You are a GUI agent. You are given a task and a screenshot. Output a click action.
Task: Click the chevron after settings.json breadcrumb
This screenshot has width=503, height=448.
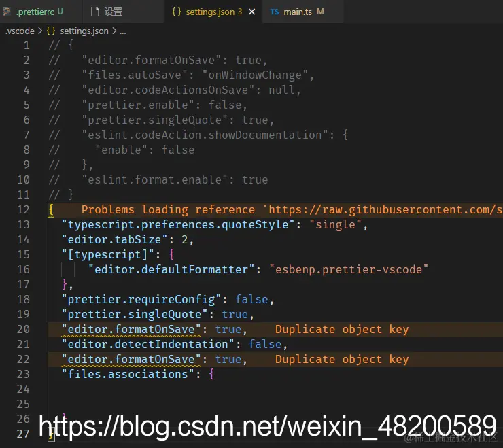pos(114,31)
